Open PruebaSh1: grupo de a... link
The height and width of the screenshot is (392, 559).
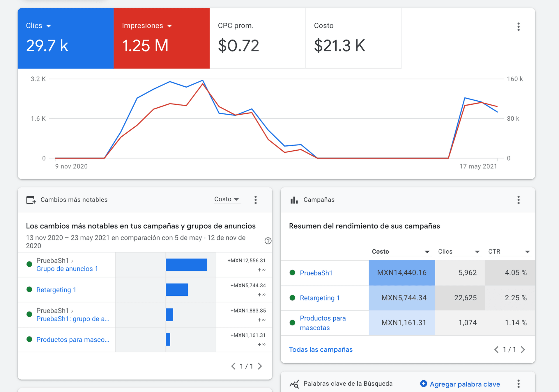point(72,319)
